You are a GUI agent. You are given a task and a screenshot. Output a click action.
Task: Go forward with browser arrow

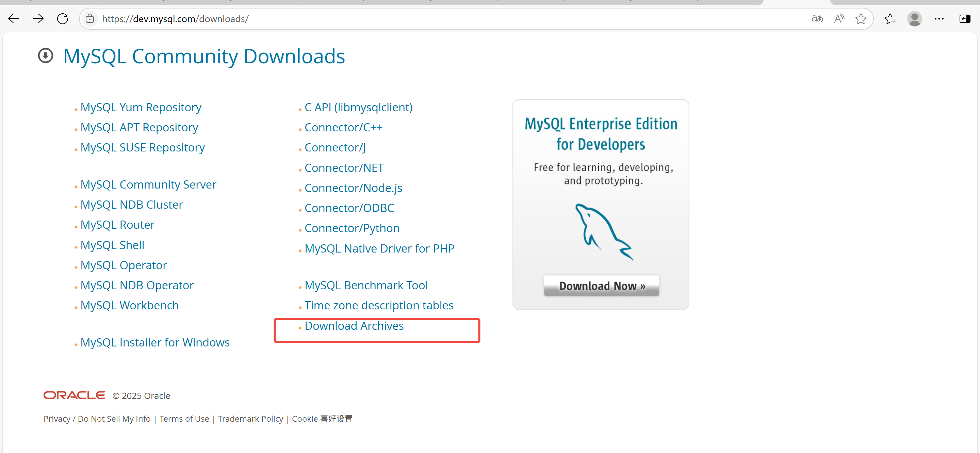coord(38,19)
